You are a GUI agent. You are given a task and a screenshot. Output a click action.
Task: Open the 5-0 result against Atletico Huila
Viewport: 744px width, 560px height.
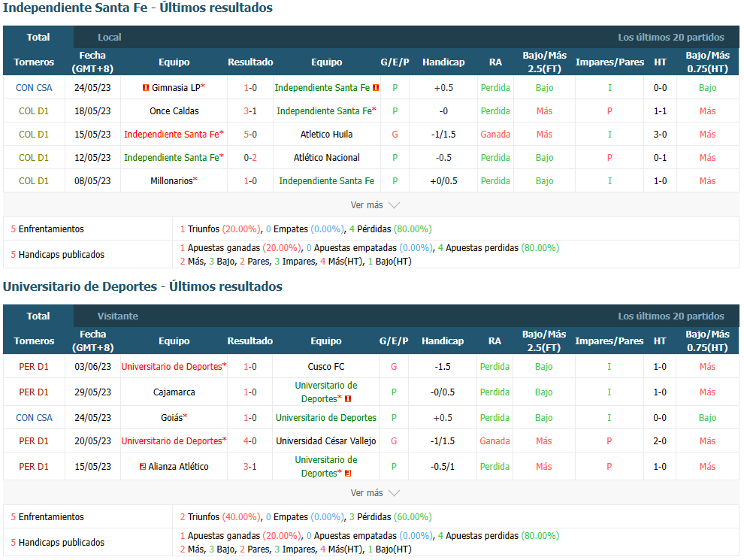(250, 135)
